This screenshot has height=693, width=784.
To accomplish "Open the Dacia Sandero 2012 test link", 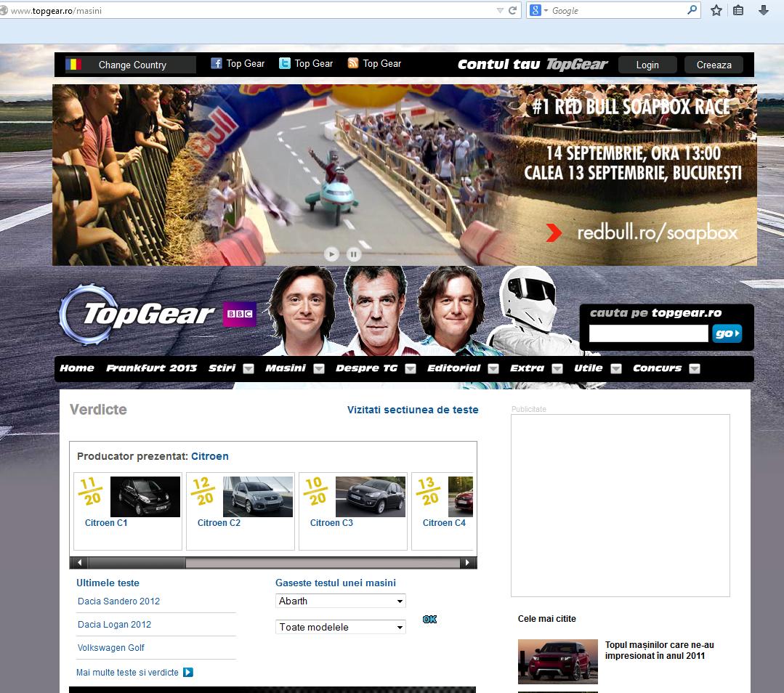I will (118, 601).
